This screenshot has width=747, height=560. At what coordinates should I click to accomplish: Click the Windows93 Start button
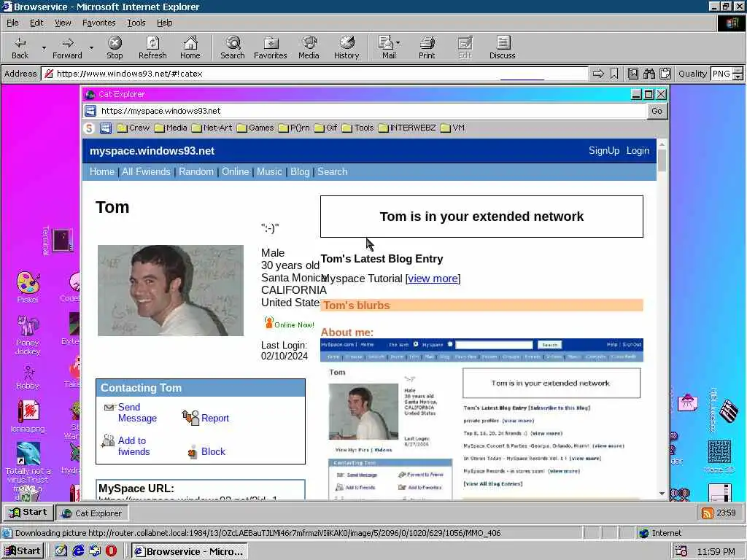click(x=28, y=513)
